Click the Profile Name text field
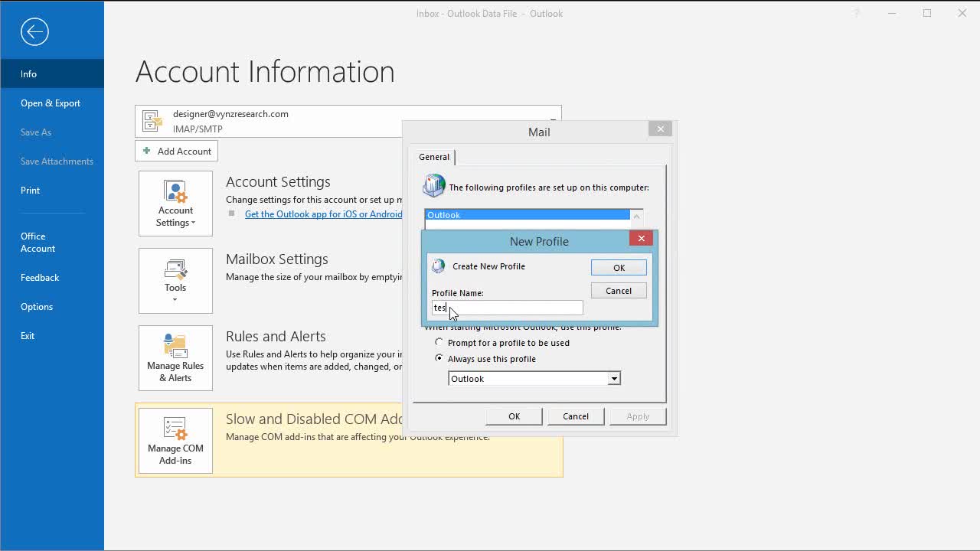This screenshot has height=551, width=980. (507, 308)
